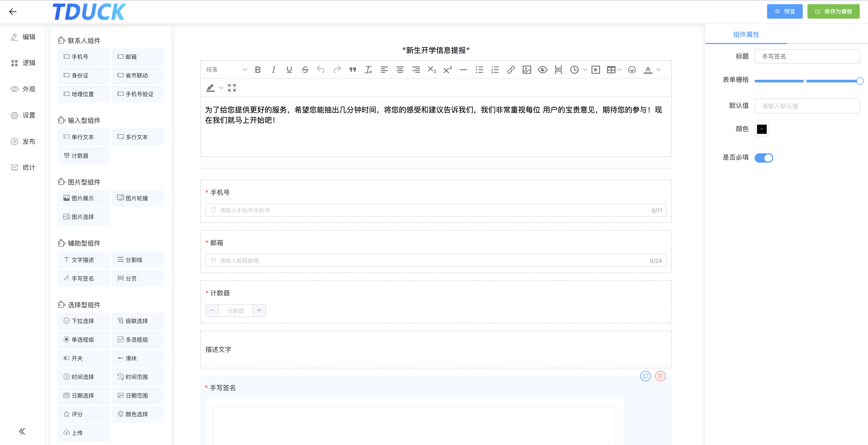Insert an image in editor
868x445 pixels.
click(x=527, y=70)
